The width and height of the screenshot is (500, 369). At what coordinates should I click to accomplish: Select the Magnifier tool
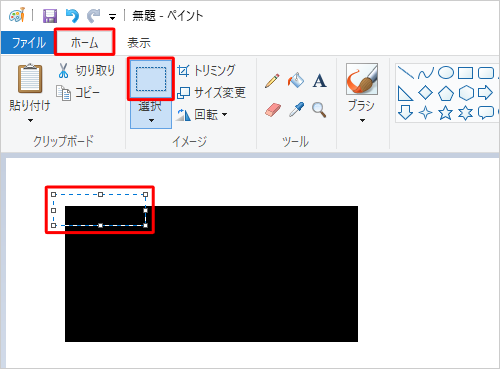click(x=319, y=110)
